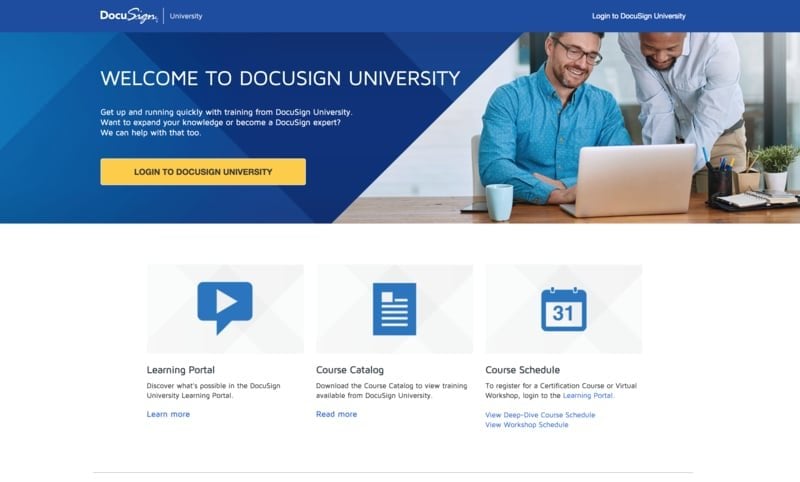
Task: Open Learn more under Learning Portal
Action: click(x=168, y=414)
